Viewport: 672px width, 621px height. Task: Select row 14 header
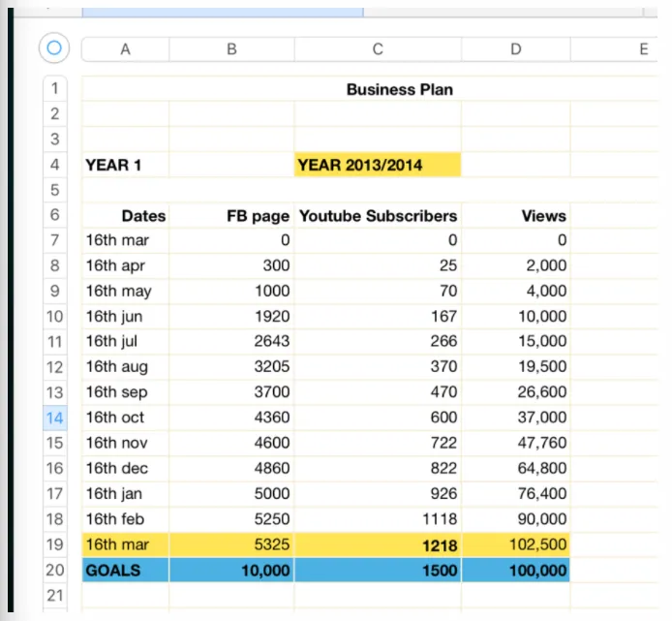pyautogui.click(x=55, y=418)
